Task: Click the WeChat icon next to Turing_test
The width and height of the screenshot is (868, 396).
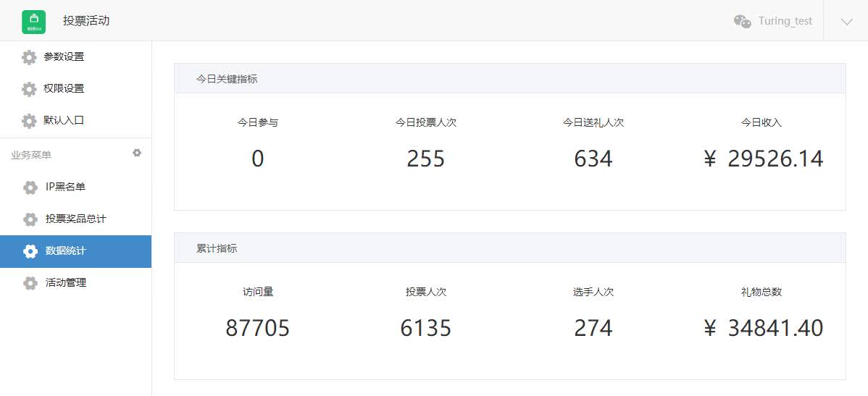Action: pos(743,22)
